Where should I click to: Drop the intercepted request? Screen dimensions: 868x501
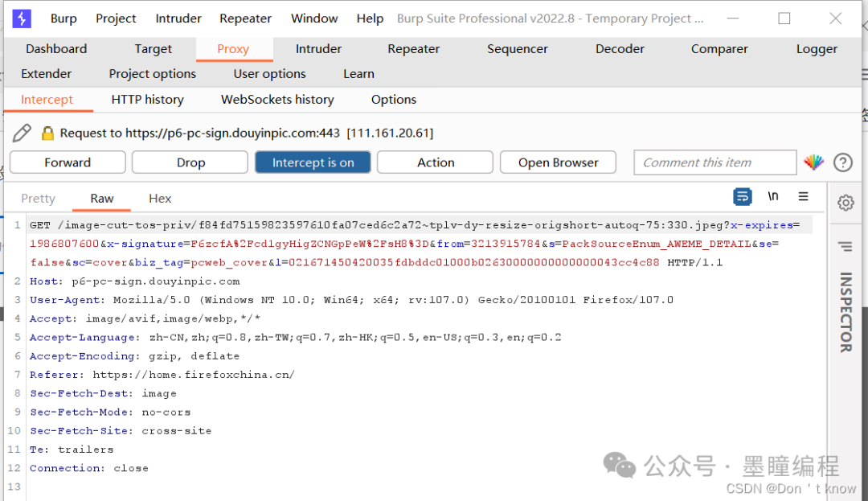point(190,162)
